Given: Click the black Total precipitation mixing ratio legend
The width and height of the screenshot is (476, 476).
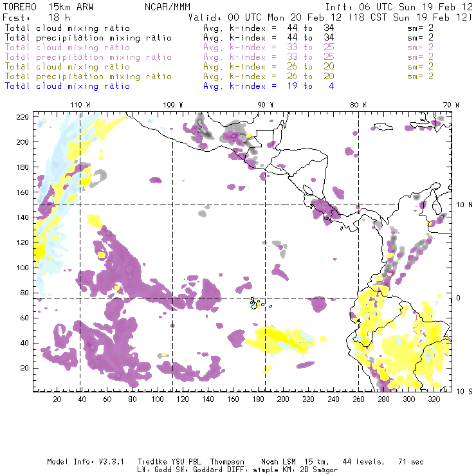Looking at the screenshot, I should 87,38.
